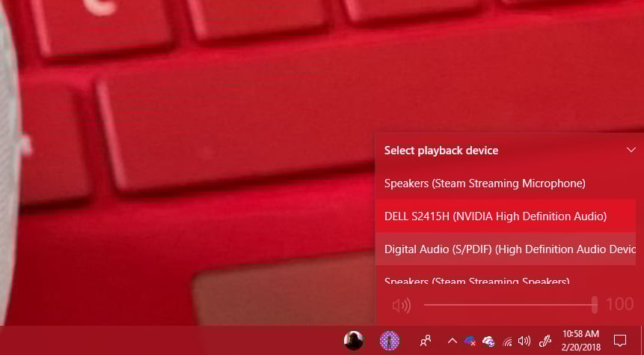Click the Select playback device header

click(441, 151)
